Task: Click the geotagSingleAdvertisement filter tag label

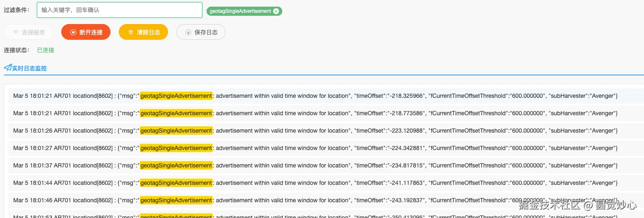Action: pos(240,11)
